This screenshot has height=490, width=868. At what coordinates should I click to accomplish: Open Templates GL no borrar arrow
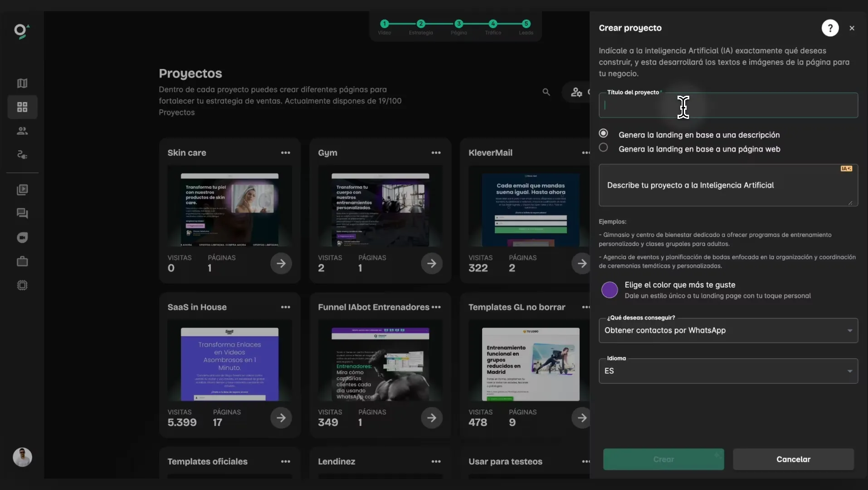tap(581, 418)
